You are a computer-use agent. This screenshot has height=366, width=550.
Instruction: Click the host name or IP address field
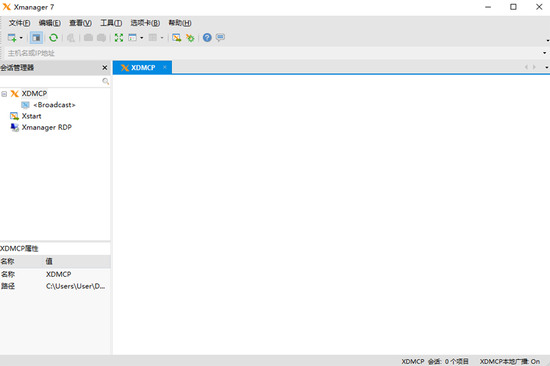click(x=274, y=53)
